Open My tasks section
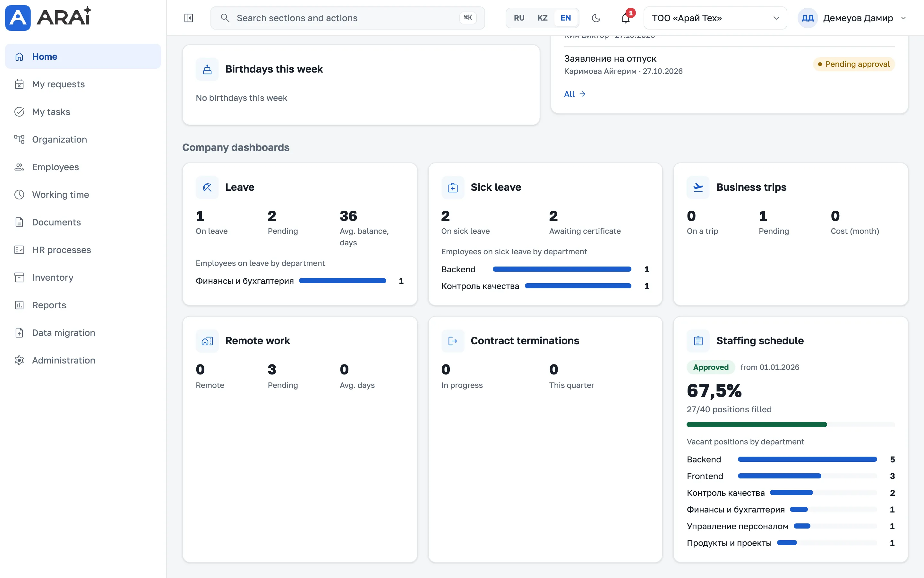This screenshot has width=924, height=578. point(83,112)
